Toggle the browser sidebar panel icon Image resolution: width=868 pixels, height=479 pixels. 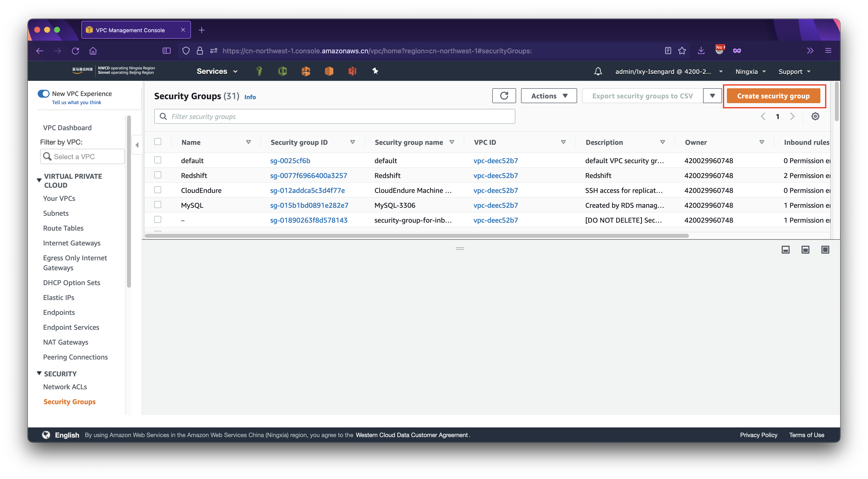166,51
